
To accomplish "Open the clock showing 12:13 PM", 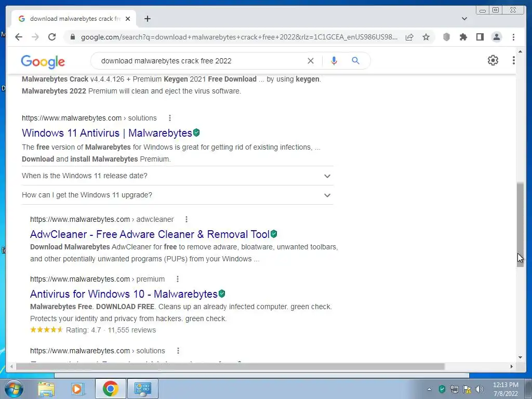I will point(506,389).
